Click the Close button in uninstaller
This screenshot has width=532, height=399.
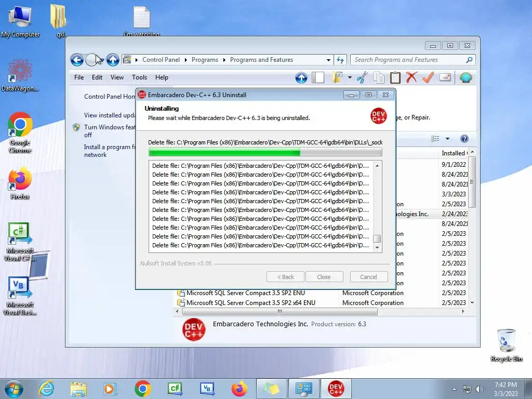(324, 277)
